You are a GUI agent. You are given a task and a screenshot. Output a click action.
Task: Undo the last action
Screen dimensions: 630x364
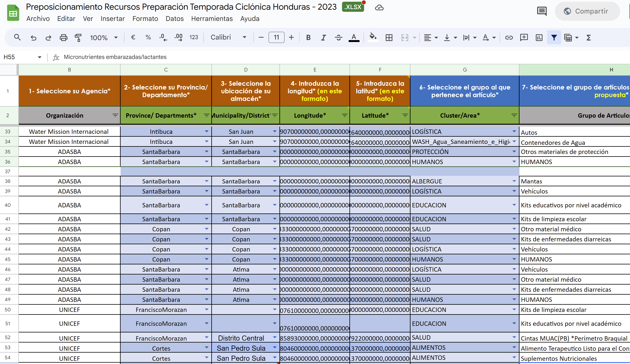tap(33, 37)
